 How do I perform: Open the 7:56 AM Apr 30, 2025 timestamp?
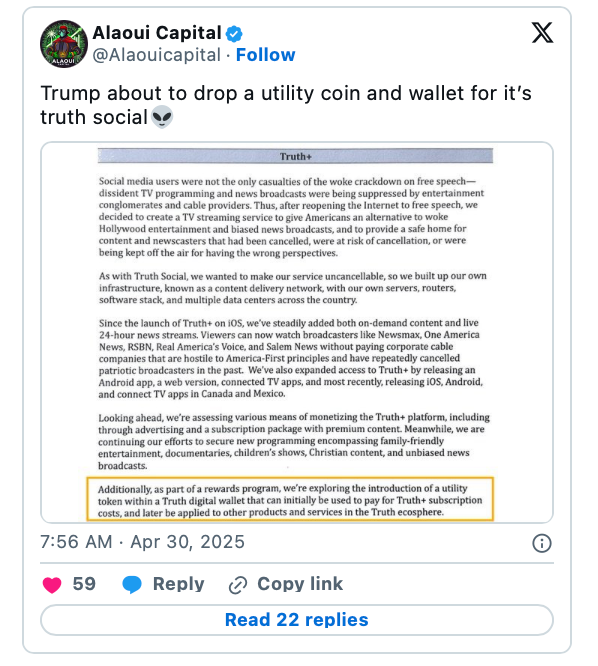click(x=142, y=542)
